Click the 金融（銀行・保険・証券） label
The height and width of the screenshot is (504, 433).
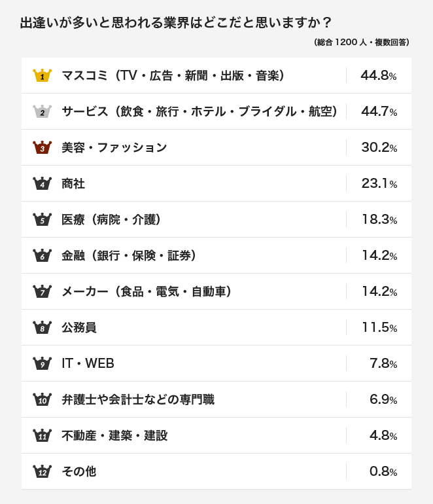[129, 256]
